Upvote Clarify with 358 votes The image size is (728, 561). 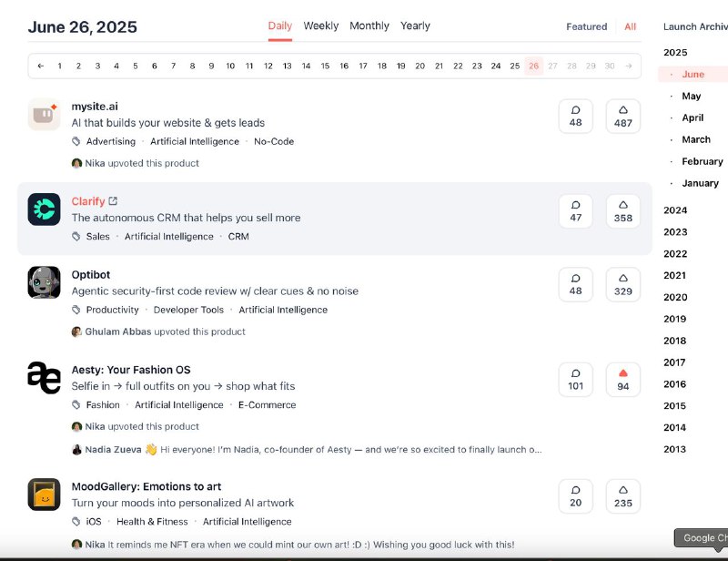(x=623, y=211)
